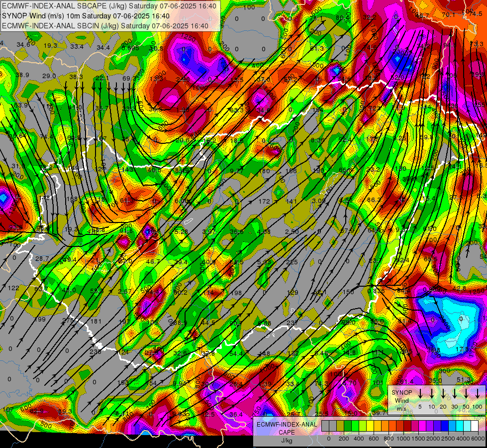Click the map value '54.4'
Viewport: 487px width, 448px height.
click(236, 353)
